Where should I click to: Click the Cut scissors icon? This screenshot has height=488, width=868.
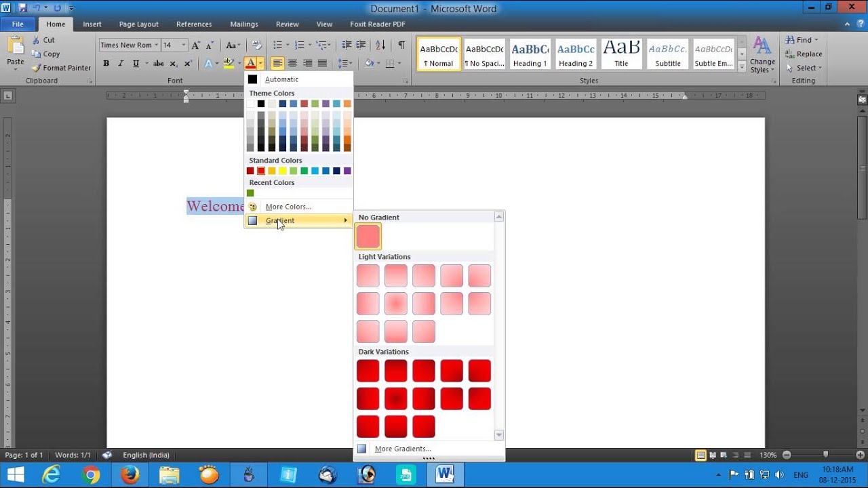point(36,40)
